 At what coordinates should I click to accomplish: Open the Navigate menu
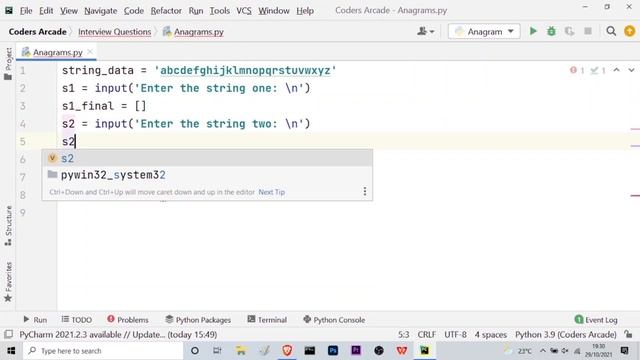(100, 11)
